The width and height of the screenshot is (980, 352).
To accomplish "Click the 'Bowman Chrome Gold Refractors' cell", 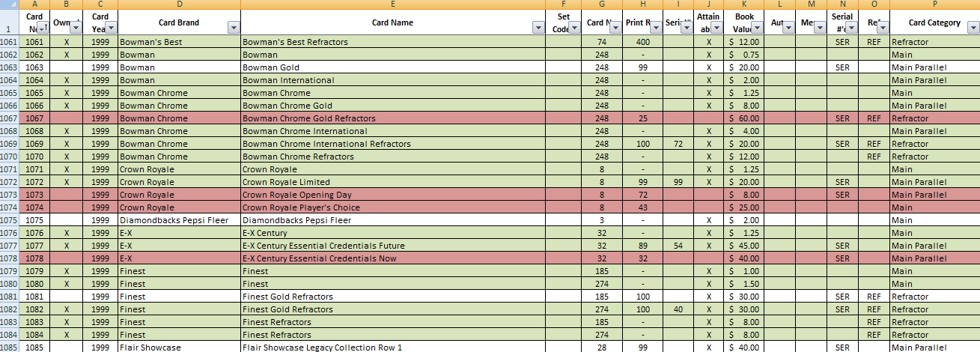I will pos(393,118).
